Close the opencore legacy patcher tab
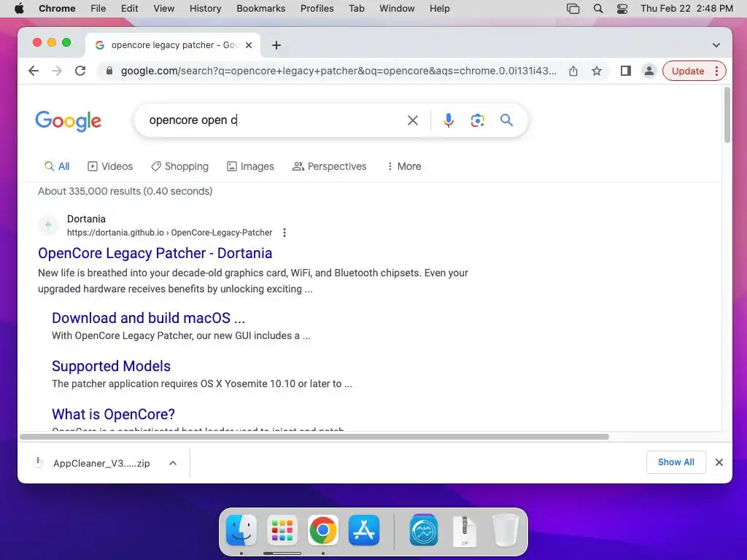Image resolution: width=747 pixels, height=560 pixels. click(249, 45)
